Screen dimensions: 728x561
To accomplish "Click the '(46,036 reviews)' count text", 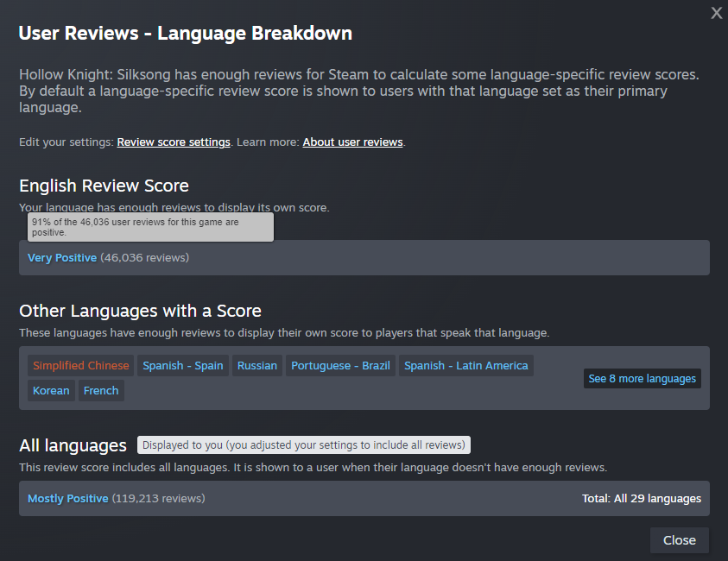I will click(145, 257).
